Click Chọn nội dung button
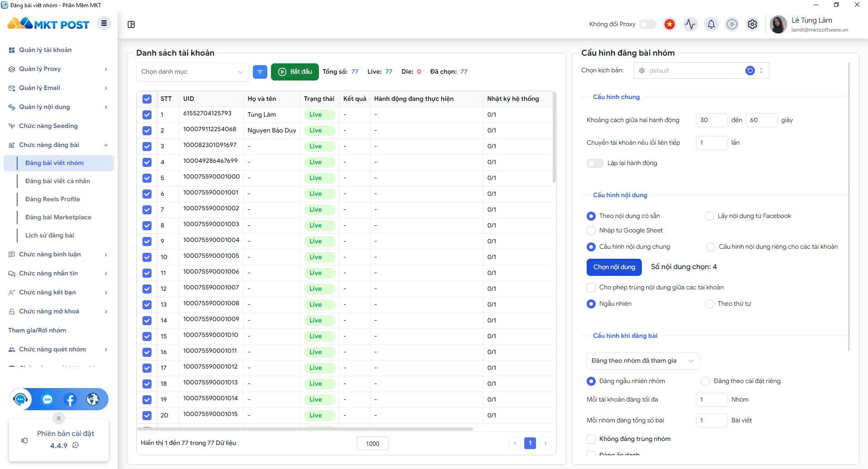 [x=614, y=267]
